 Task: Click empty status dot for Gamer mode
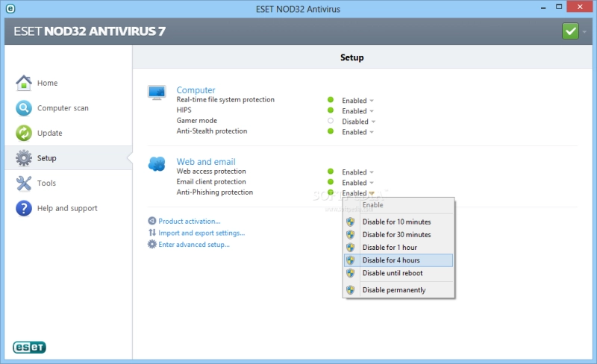coord(331,121)
